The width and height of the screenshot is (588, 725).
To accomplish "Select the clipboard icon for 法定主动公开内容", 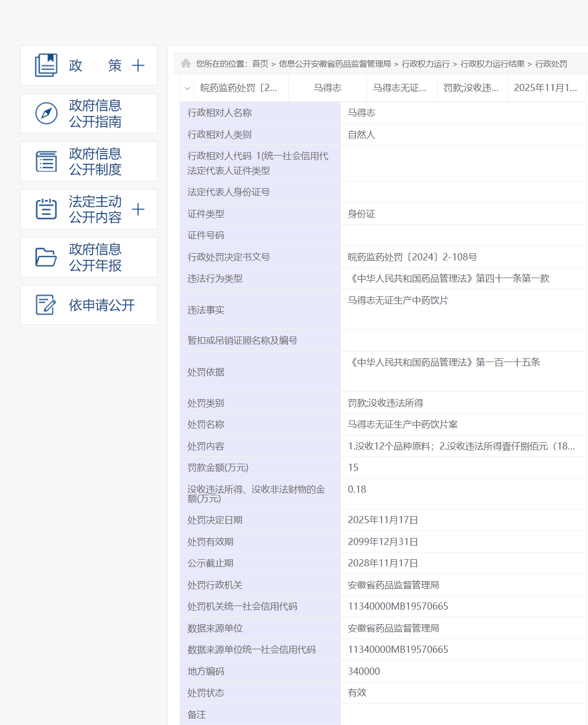I will point(46,208).
